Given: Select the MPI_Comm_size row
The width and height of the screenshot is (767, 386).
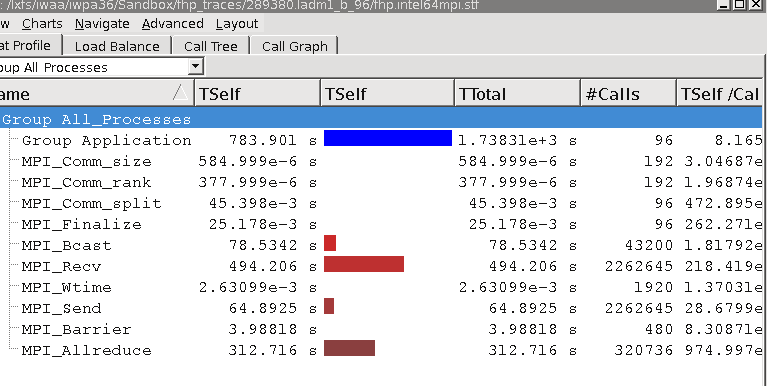Looking at the screenshot, I should (381, 161).
